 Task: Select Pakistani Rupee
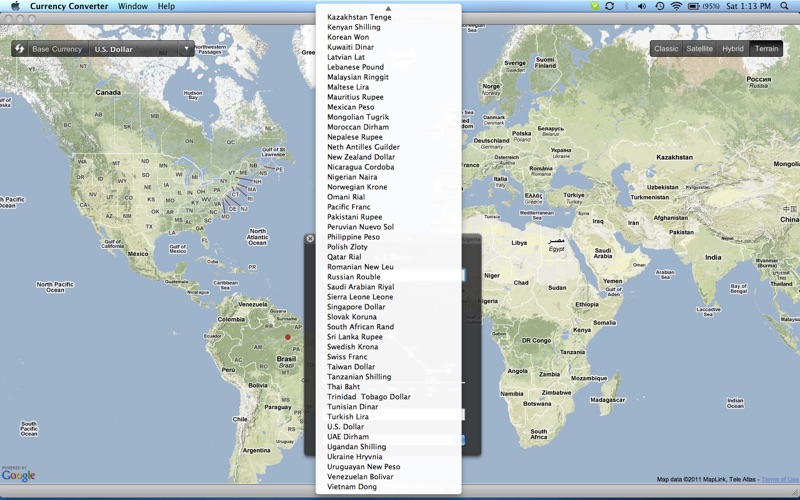389,217
